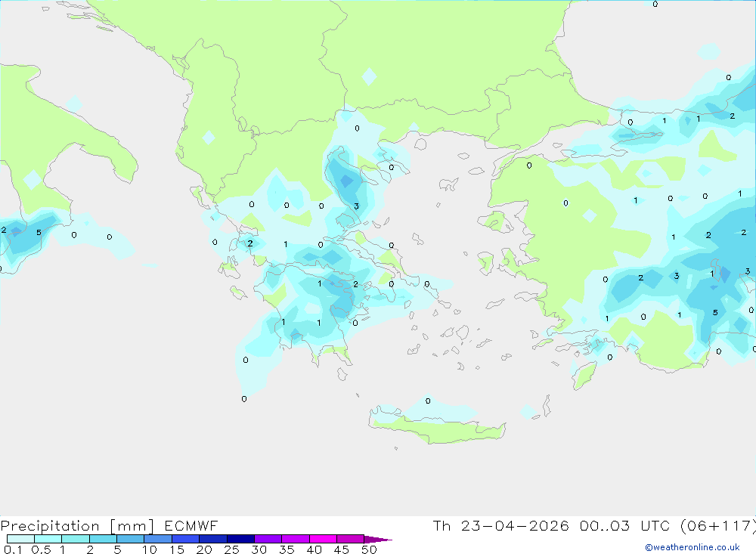Click the '00..03 UTC' time range text
Screen dimensions: 756x554
pyautogui.click(x=625, y=526)
